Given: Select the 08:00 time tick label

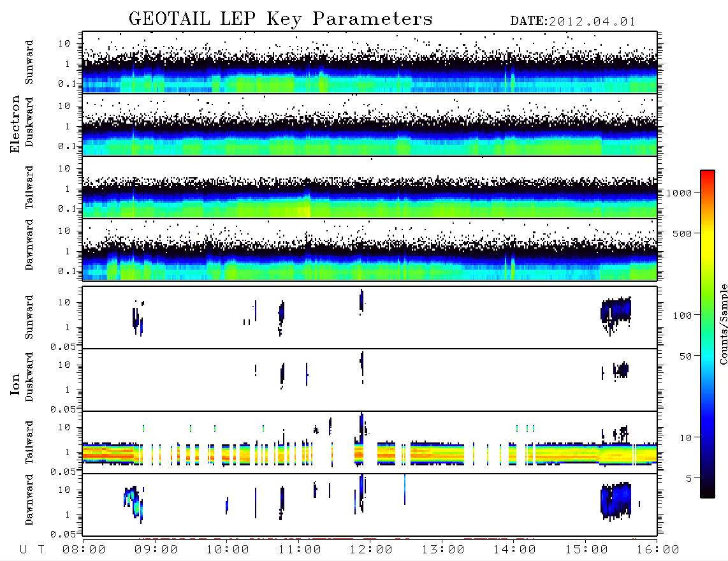Looking at the screenshot, I should (x=84, y=550).
